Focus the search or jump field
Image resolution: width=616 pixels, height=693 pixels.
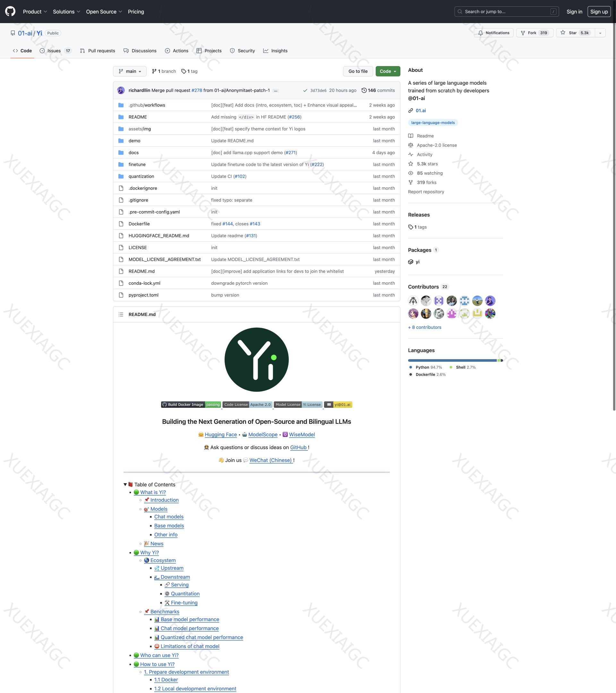pos(507,12)
